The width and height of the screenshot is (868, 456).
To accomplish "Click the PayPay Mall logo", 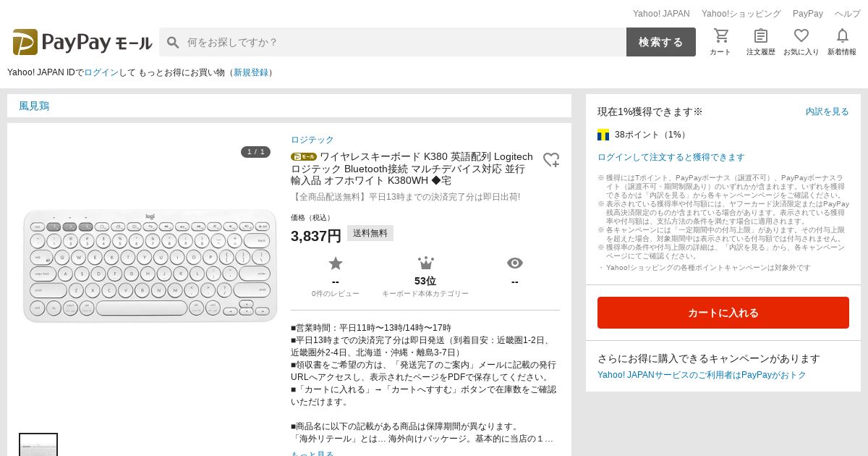I will click(x=82, y=42).
